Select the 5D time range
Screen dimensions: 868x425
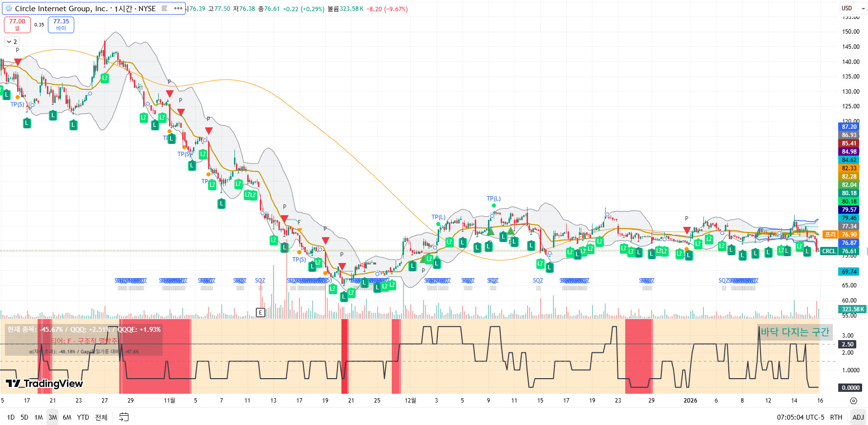[24, 417]
